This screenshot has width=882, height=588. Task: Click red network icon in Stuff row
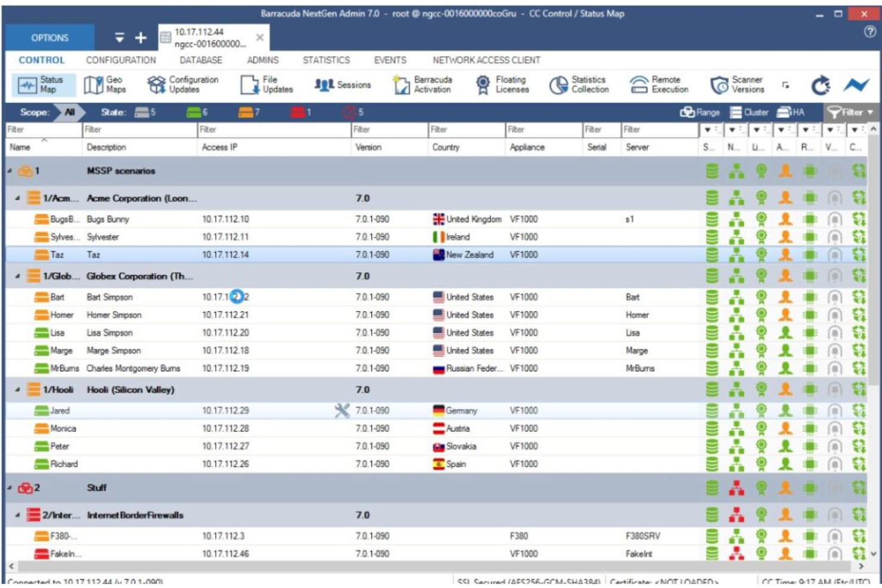737,488
